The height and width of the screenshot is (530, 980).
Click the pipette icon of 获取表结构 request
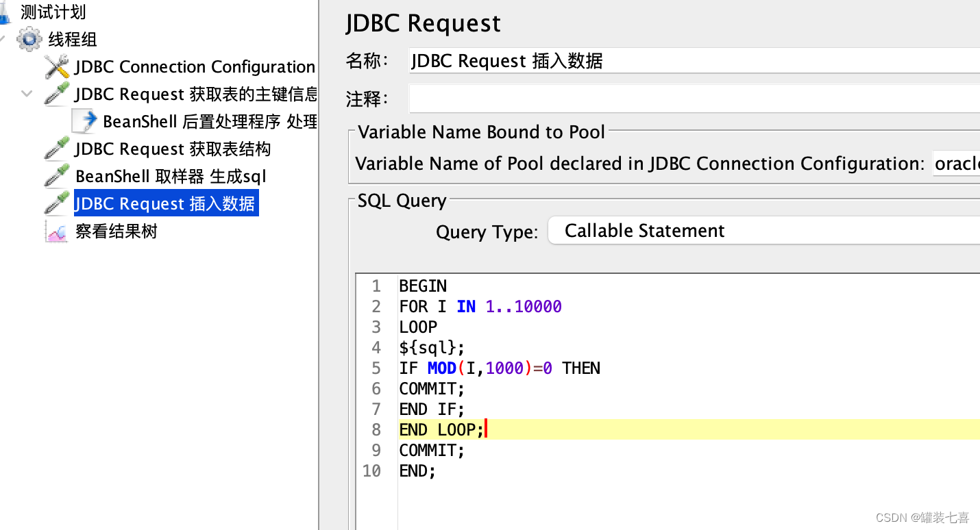[x=57, y=149]
